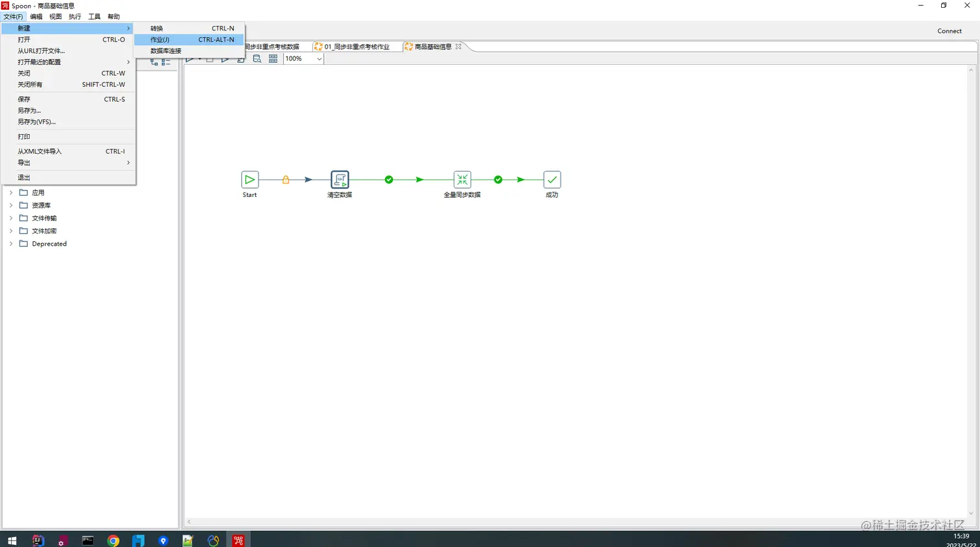Choose 关闭 in the File menu

68,73
